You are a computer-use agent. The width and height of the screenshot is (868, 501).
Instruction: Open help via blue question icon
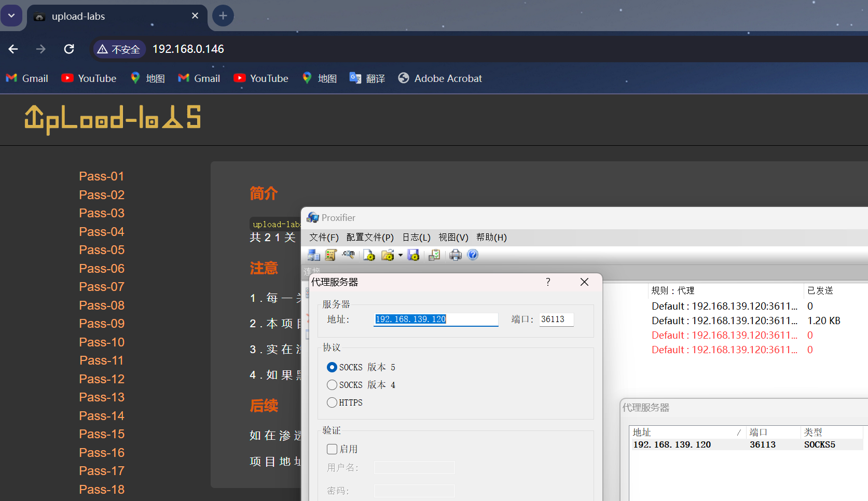(473, 255)
